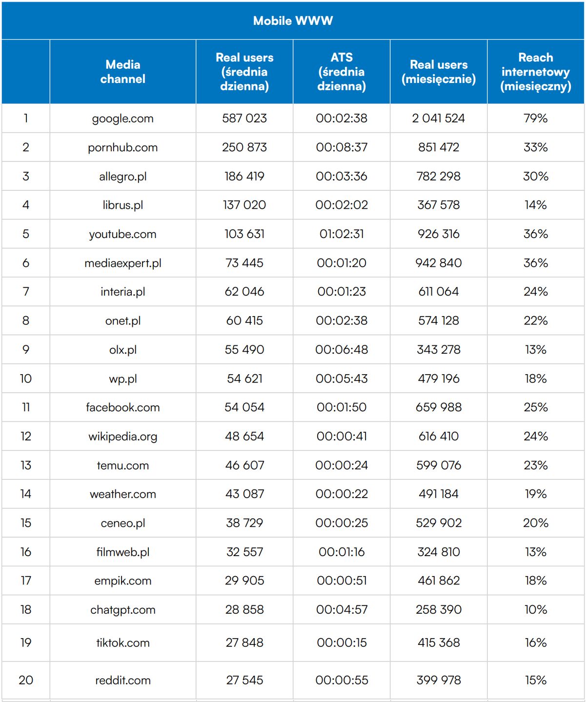Click the 01:02:31 ATS value for youtube
Viewport: 588px width, 702px height.
pos(342,234)
